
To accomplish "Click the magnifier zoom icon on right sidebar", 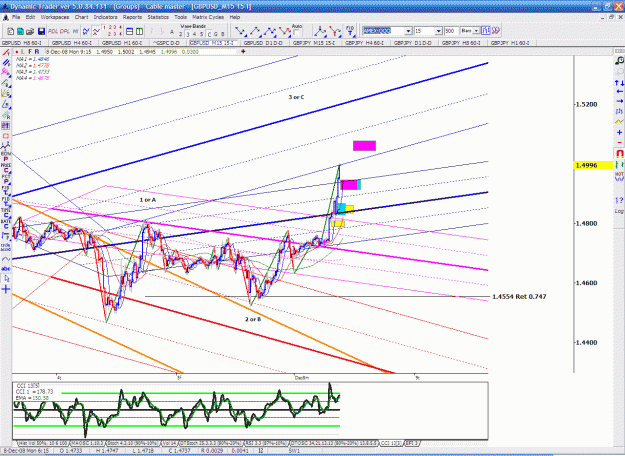I will pos(619,61).
